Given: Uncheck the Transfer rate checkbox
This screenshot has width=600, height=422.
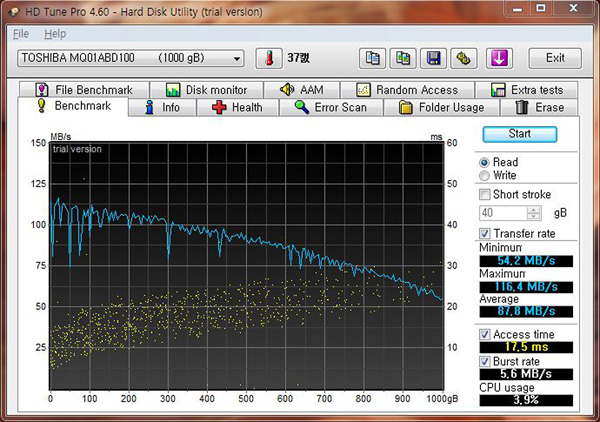Looking at the screenshot, I should (x=484, y=233).
